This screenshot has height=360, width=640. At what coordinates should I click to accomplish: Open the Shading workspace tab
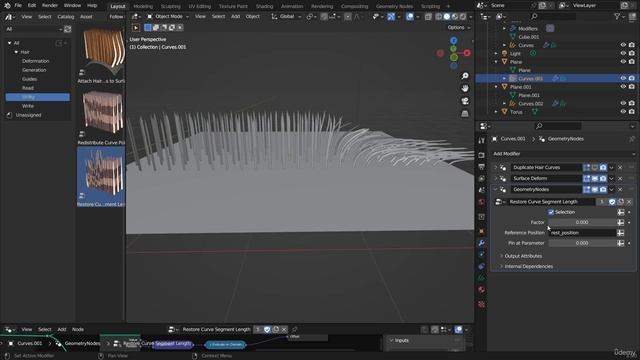click(x=264, y=6)
